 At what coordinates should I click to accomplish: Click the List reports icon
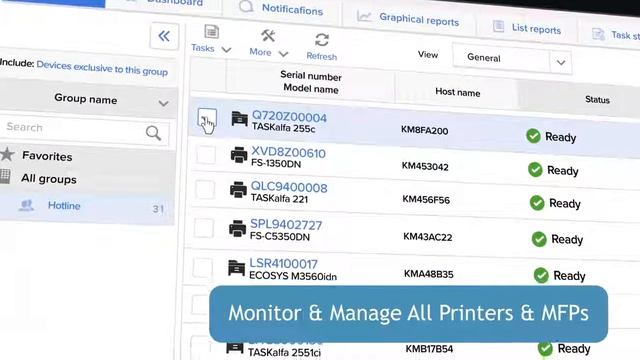(x=498, y=26)
